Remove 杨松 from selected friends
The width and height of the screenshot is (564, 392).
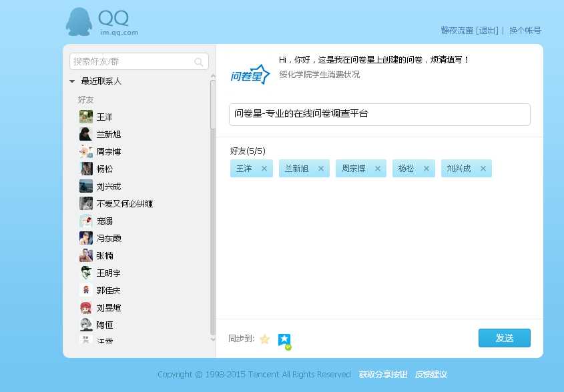(427, 168)
